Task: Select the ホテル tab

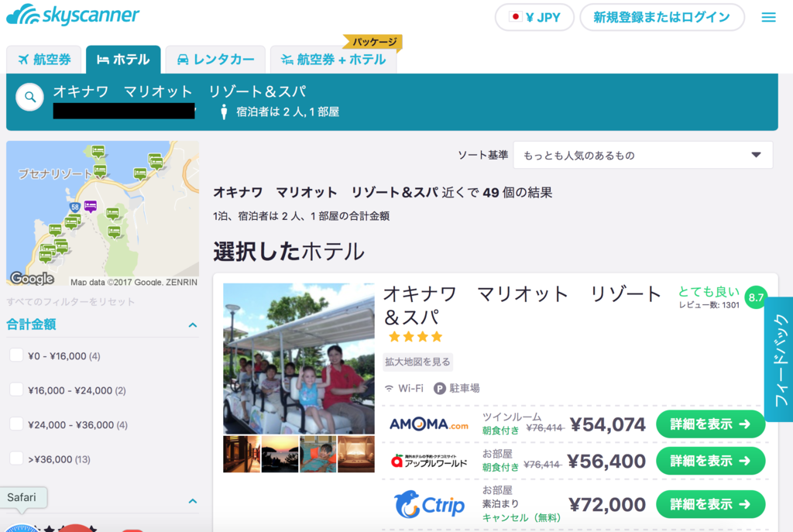Action: point(123,60)
